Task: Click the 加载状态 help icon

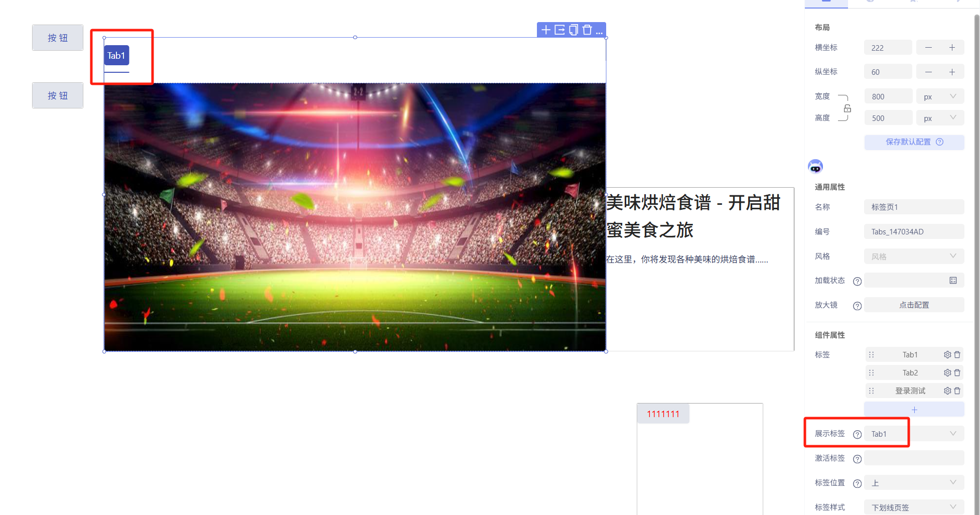Action: pyautogui.click(x=857, y=281)
